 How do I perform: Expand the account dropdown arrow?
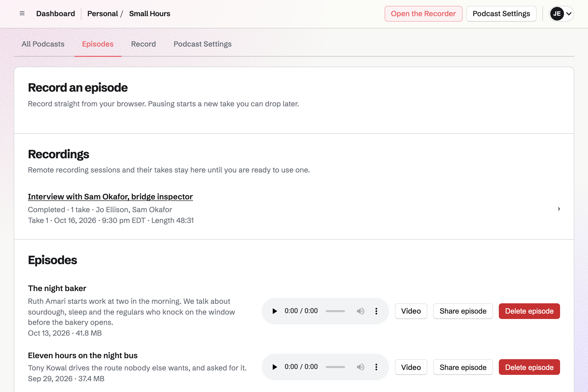(569, 14)
